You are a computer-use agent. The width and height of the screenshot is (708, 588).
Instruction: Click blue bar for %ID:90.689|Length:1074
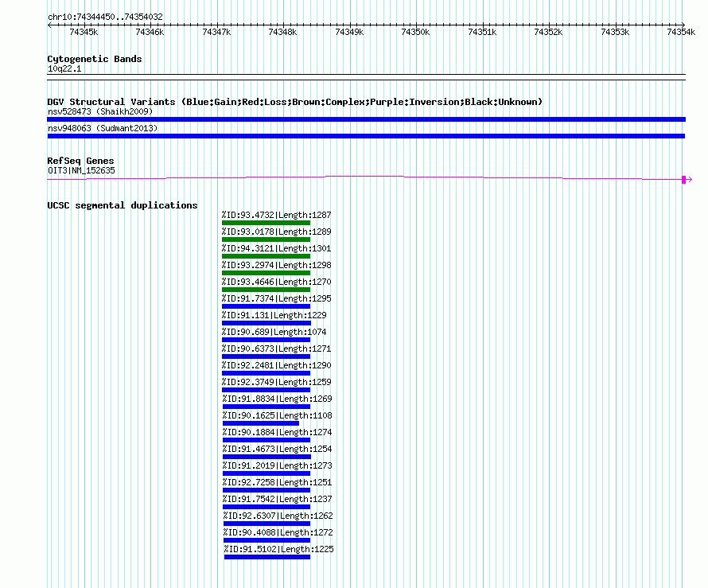pos(266,340)
